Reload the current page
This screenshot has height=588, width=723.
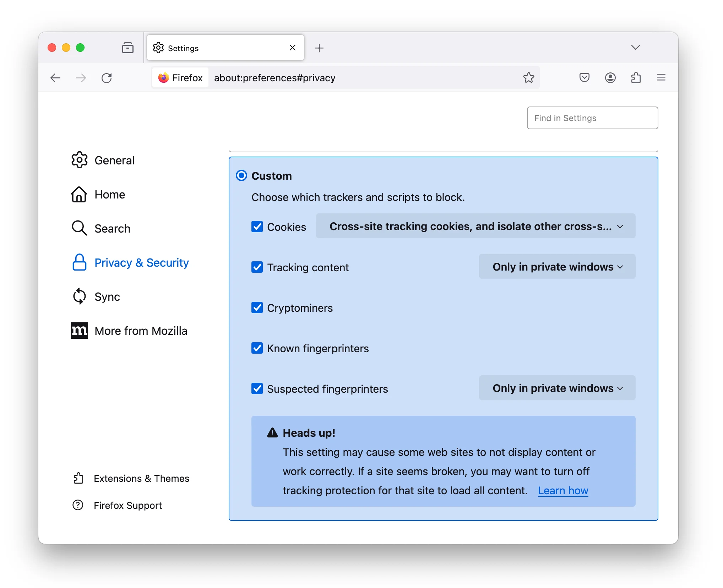coord(107,78)
